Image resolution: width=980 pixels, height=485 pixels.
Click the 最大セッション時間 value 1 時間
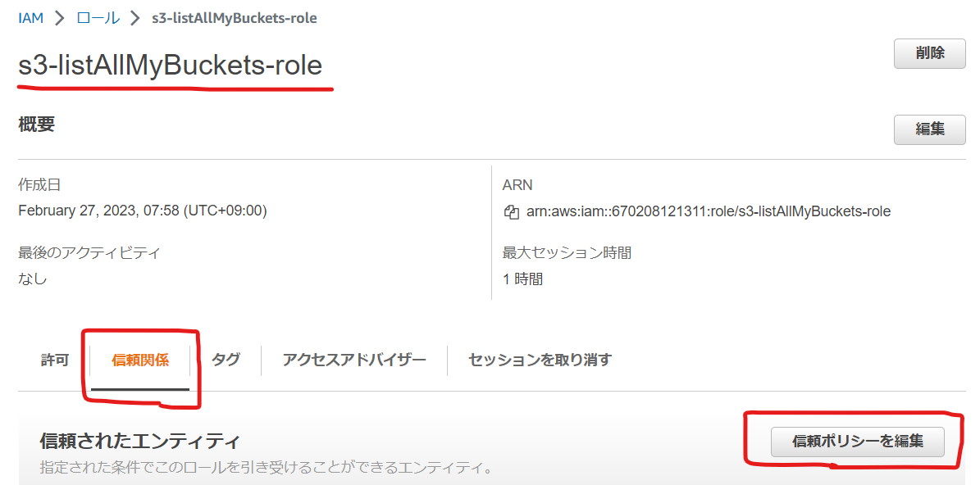tap(522, 279)
